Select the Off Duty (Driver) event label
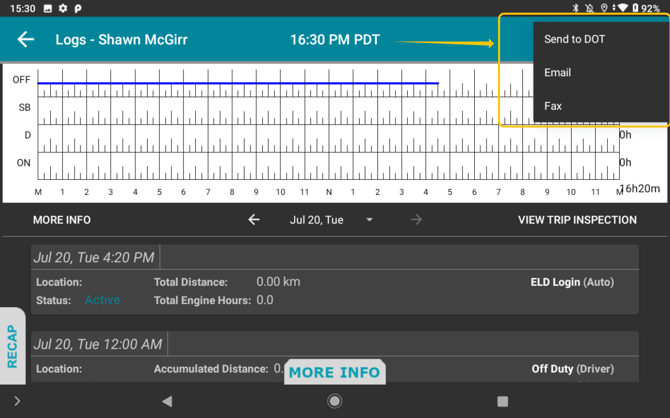670x418 pixels. coord(573,369)
